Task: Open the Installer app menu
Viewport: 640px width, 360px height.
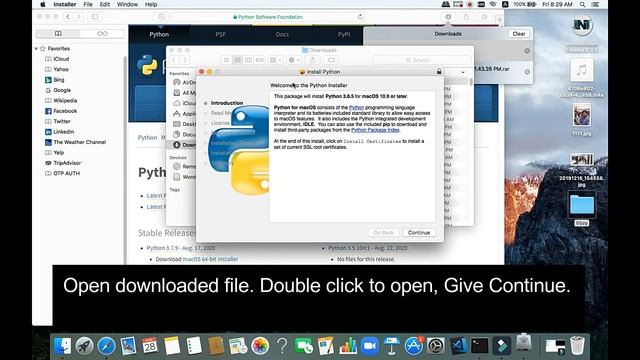Action: click(65, 4)
